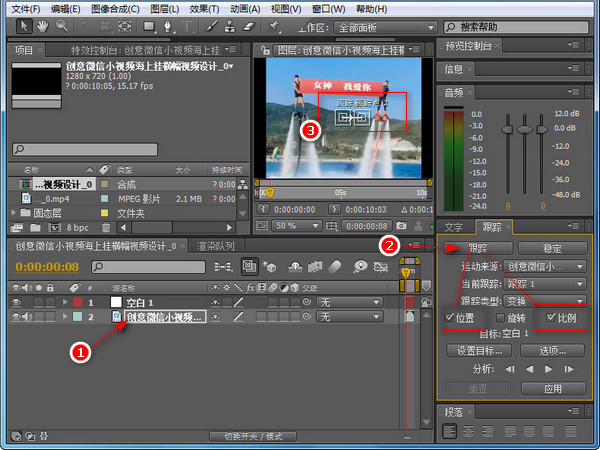This screenshot has height=450, width=600.
Task: Select the Zoom magnifier tool
Action: 62,26
